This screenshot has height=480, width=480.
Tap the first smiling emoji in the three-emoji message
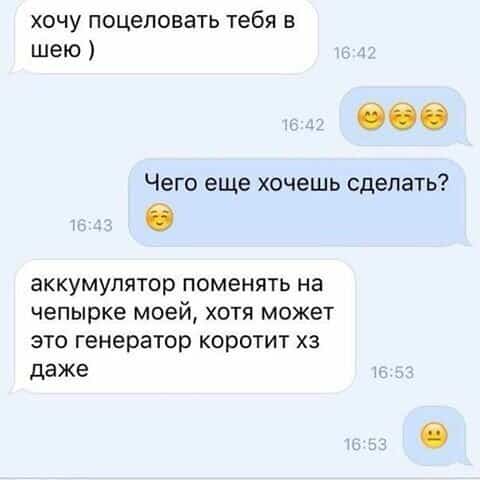pyautogui.click(x=371, y=117)
